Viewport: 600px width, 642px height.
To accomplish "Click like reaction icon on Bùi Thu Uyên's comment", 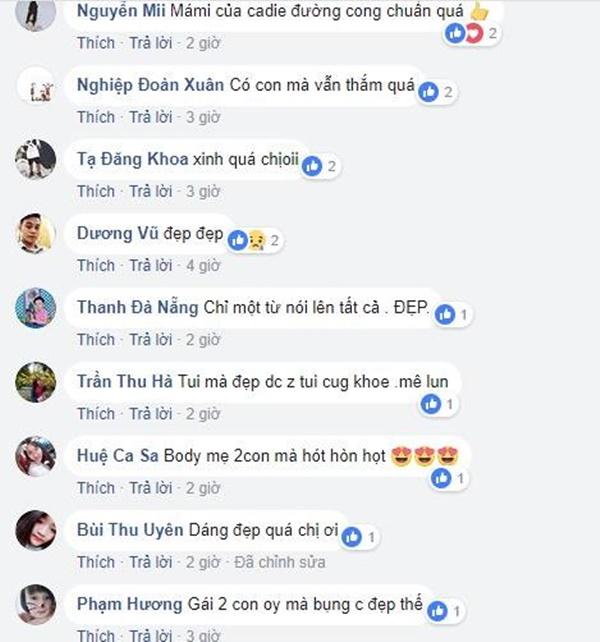I will pyautogui.click(x=352, y=537).
